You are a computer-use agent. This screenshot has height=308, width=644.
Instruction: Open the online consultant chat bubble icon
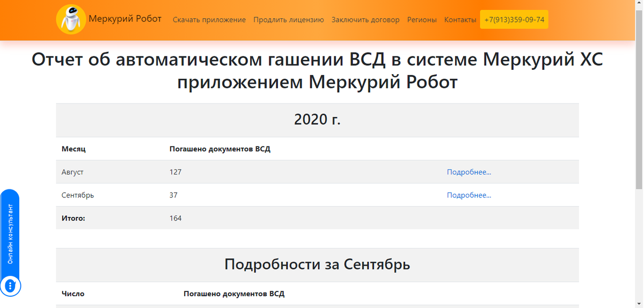tap(10, 286)
